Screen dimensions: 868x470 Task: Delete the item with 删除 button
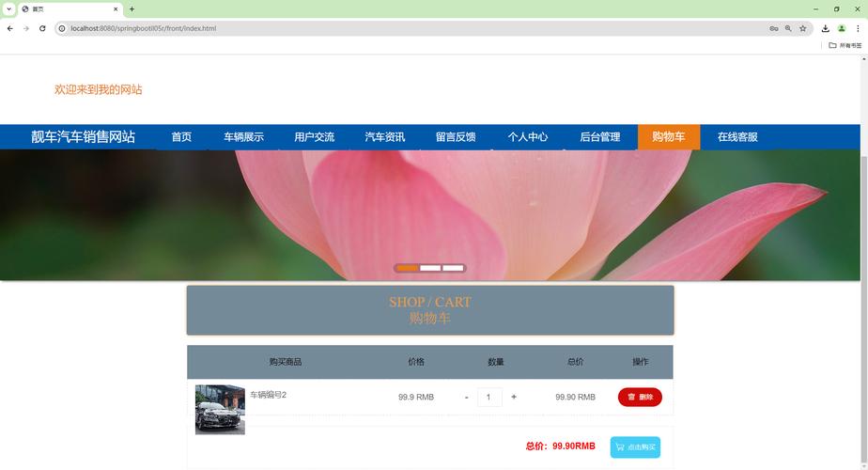click(640, 397)
